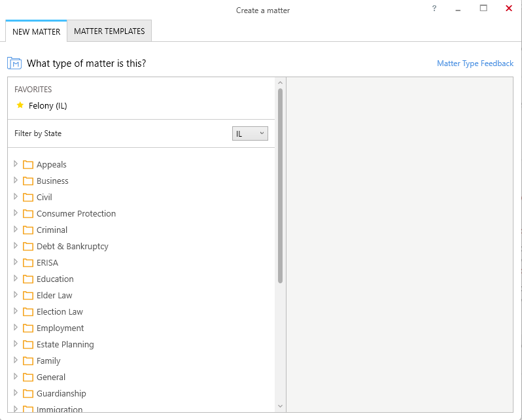Click the help question mark icon
This screenshot has height=420, width=522.
tap(434, 9)
